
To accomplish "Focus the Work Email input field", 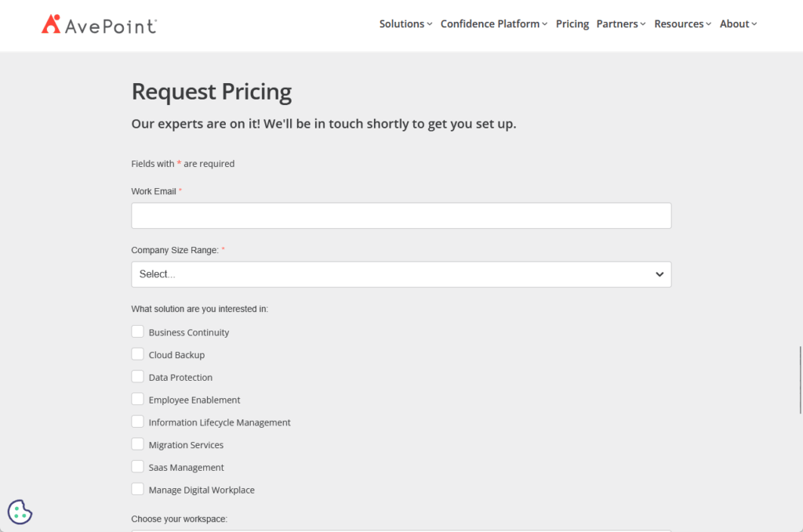I will 401,215.
